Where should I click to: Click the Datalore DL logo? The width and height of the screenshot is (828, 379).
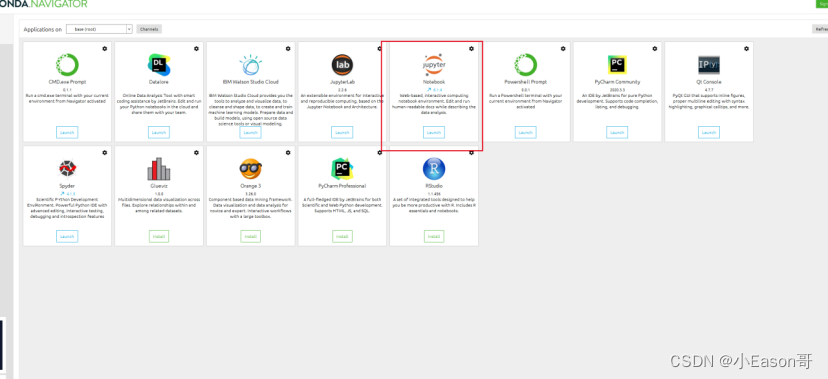click(158, 64)
